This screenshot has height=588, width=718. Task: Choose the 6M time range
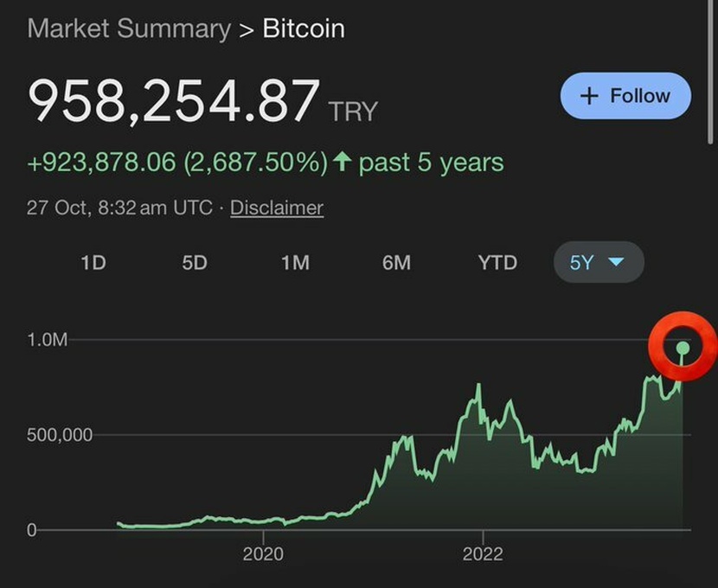(396, 262)
